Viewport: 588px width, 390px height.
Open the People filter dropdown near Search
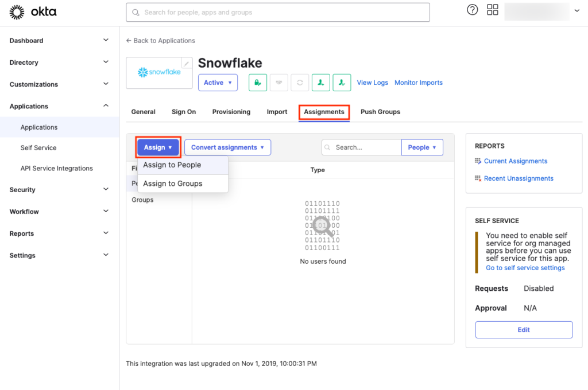[422, 147]
